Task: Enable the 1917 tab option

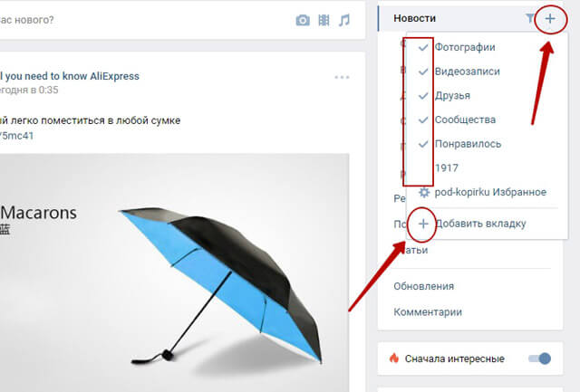Action: [447, 168]
